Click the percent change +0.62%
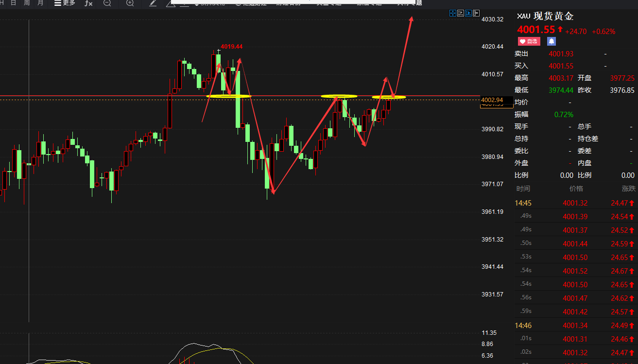638x364 pixels. [x=604, y=31]
